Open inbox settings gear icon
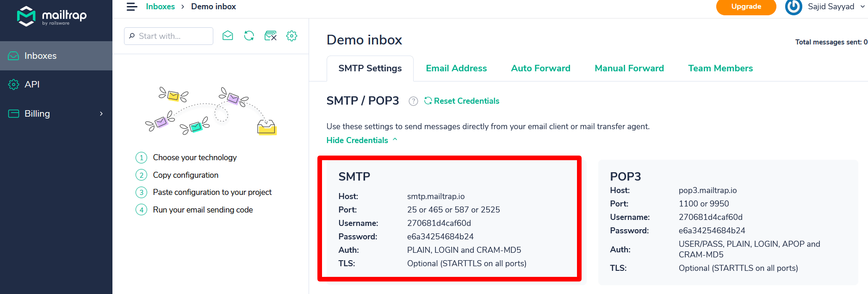The height and width of the screenshot is (294, 868). [x=291, y=36]
